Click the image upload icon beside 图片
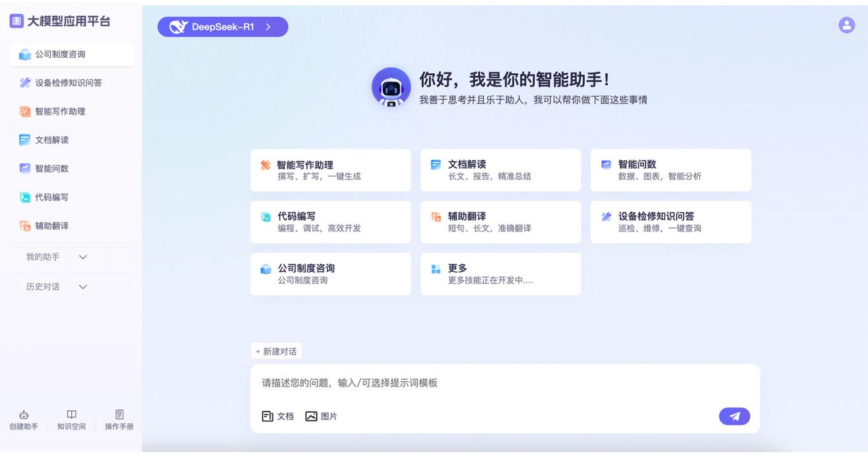Viewport: 868px width, 457px height. point(311,416)
